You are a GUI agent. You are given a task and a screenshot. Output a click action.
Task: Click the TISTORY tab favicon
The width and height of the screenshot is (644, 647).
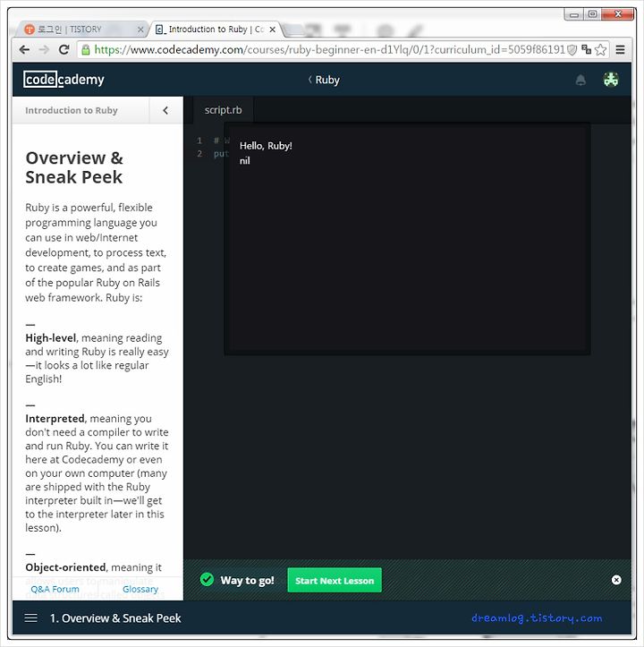30,30
